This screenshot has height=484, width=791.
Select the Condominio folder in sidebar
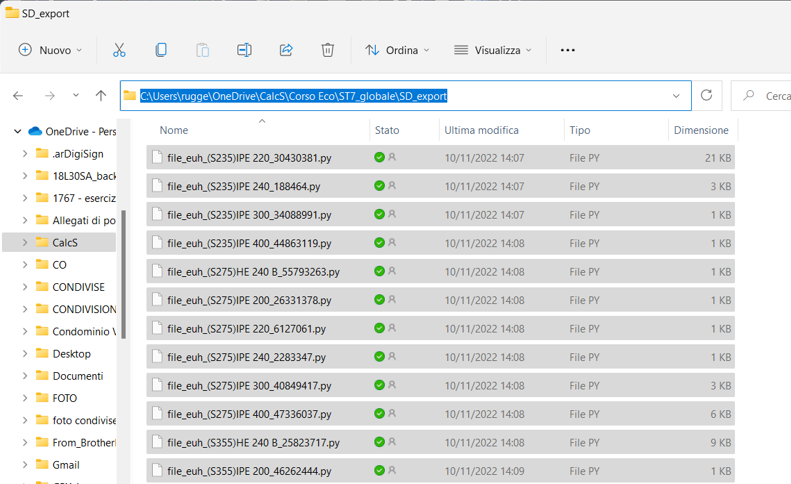(x=84, y=331)
